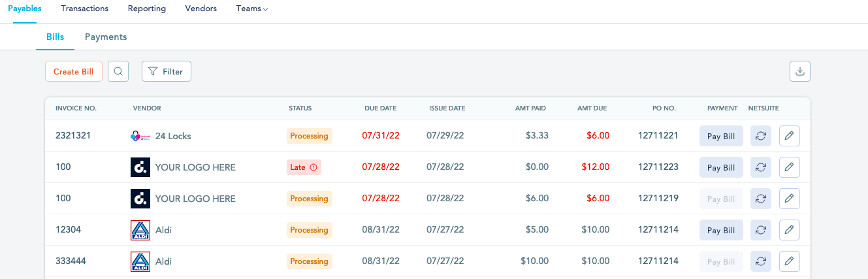The image size is (868, 279).
Task: Edit the bill with PO 12711219
Action: (790, 199)
